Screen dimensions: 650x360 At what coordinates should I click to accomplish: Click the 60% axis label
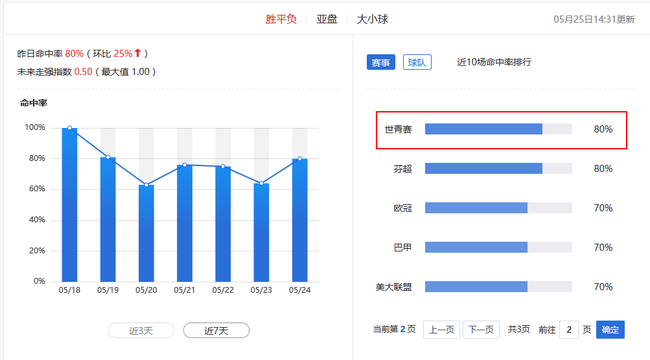click(37, 189)
